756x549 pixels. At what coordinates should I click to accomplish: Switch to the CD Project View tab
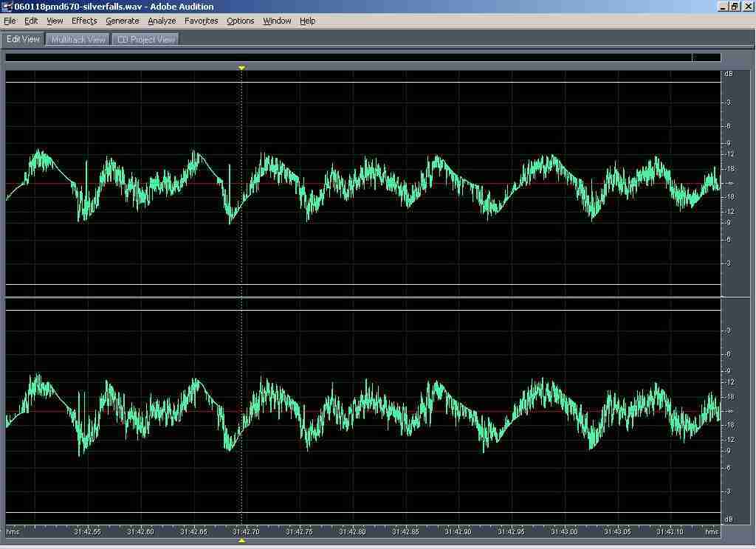(x=146, y=40)
